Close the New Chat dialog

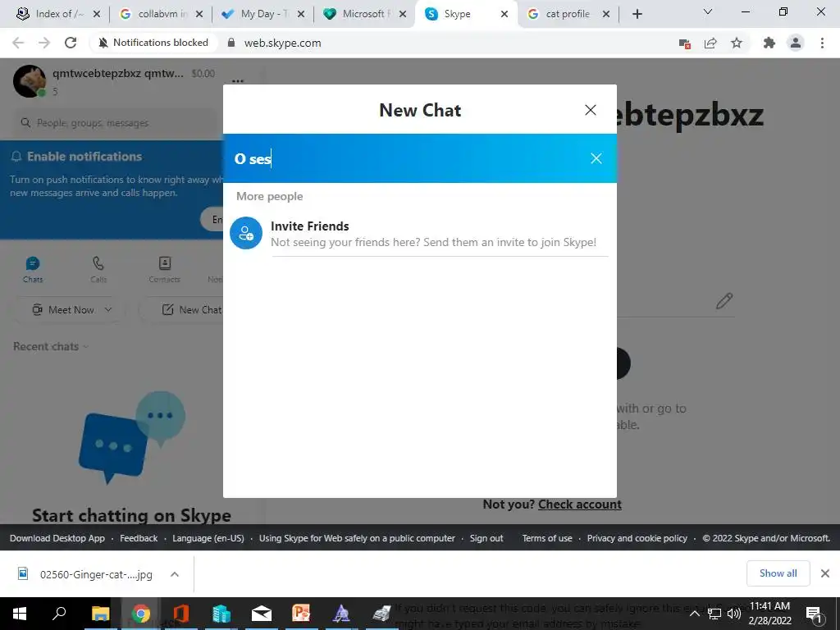pyautogui.click(x=591, y=110)
